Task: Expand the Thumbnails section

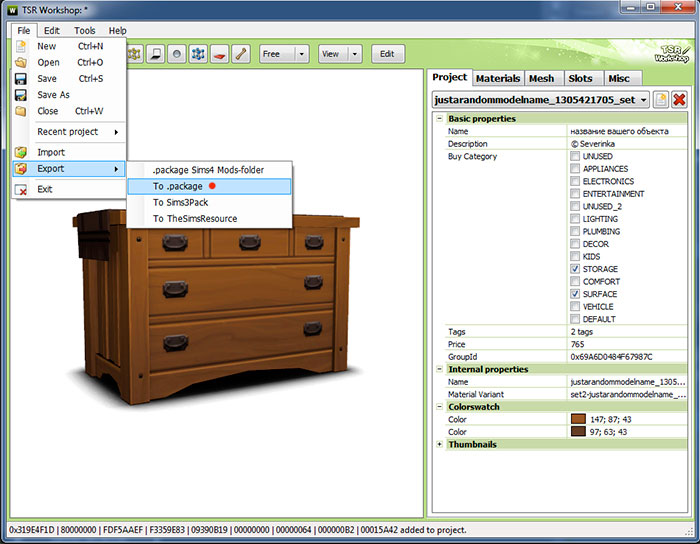Action: pos(439,444)
